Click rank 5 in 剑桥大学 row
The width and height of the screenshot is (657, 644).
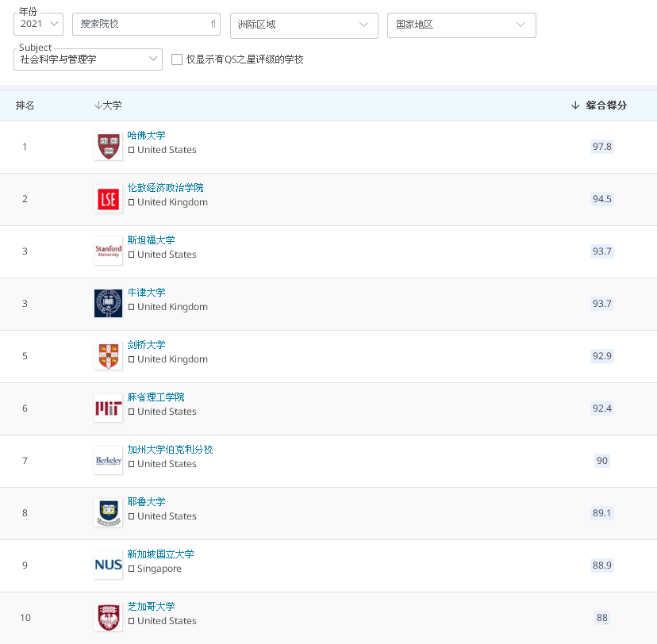pyautogui.click(x=25, y=356)
